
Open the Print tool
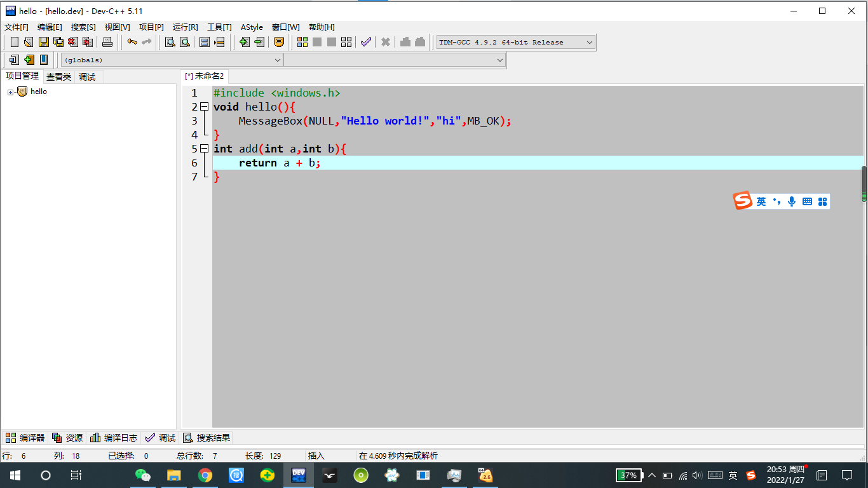pos(107,42)
